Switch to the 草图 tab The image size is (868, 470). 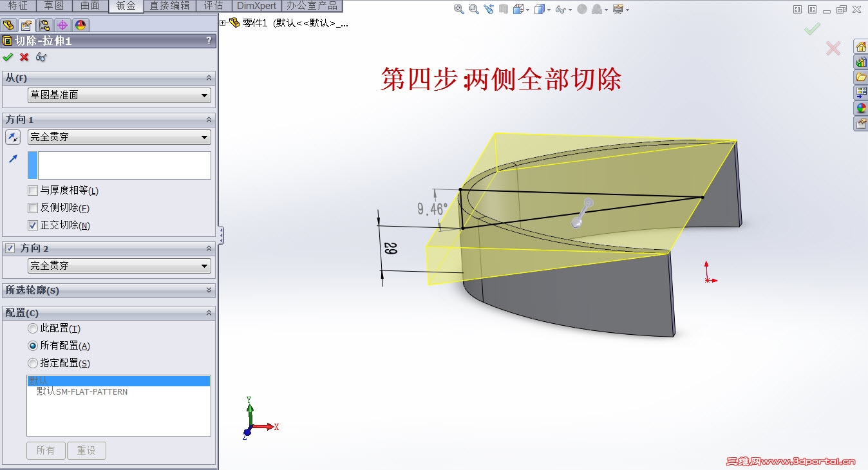click(54, 6)
